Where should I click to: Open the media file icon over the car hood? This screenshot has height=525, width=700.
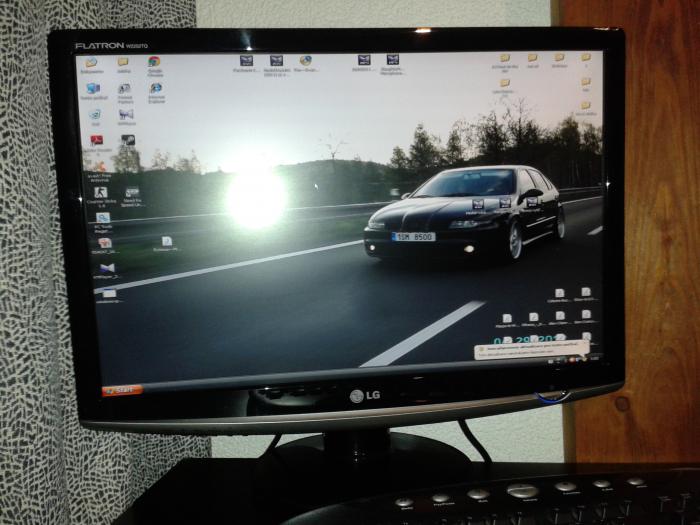coord(478,203)
